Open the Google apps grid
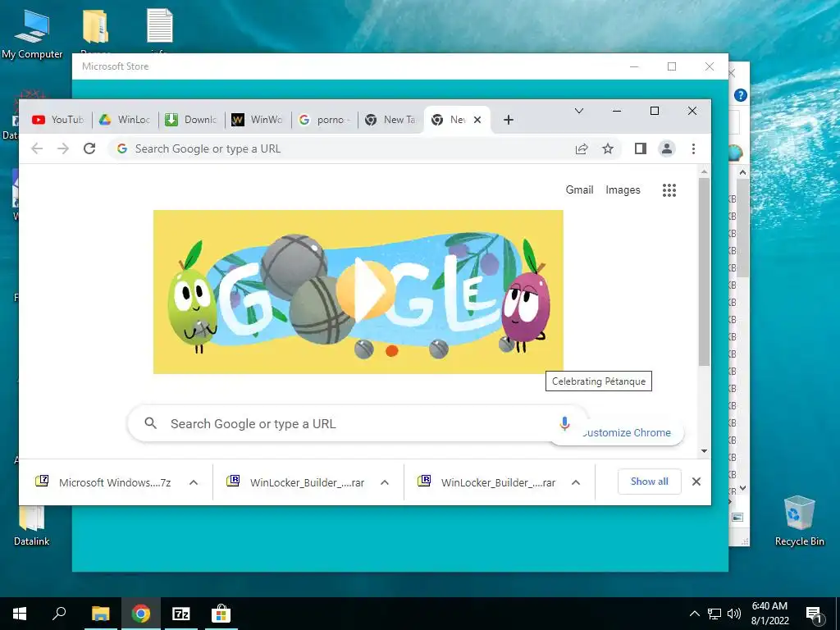 tap(669, 190)
